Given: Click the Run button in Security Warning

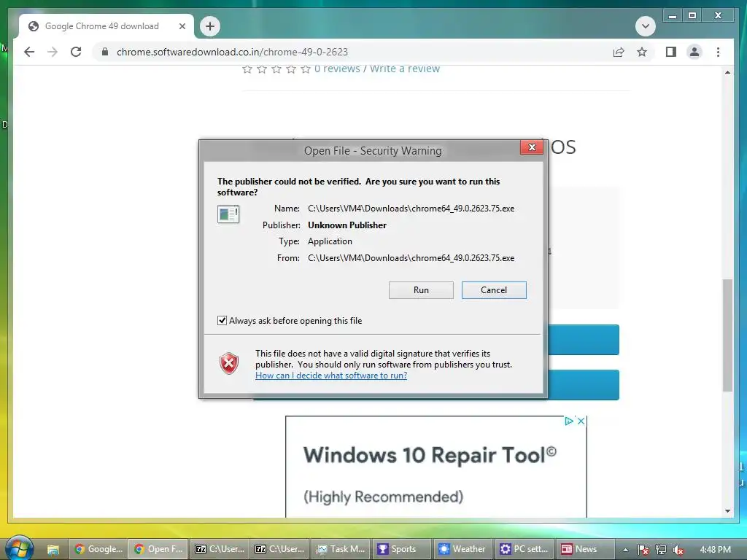Looking at the screenshot, I should click(421, 290).
